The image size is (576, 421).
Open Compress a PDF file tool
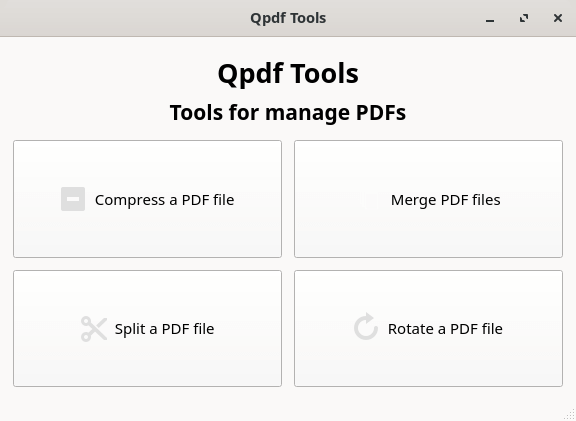147,199
